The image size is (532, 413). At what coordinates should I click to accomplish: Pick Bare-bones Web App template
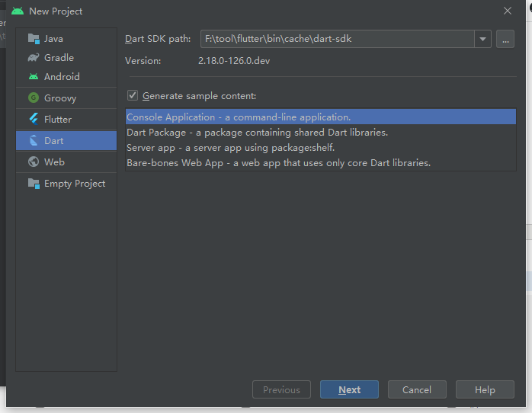278,163
